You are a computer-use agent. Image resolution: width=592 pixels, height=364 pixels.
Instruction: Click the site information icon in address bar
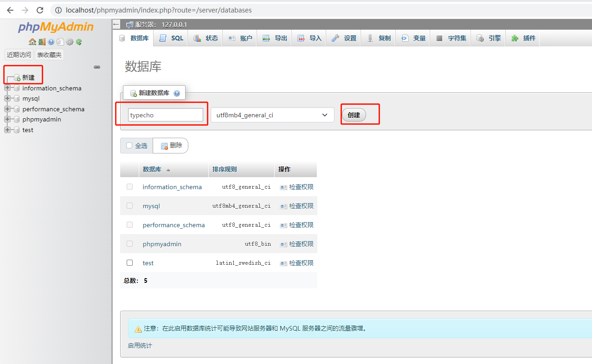click(58, 10)
